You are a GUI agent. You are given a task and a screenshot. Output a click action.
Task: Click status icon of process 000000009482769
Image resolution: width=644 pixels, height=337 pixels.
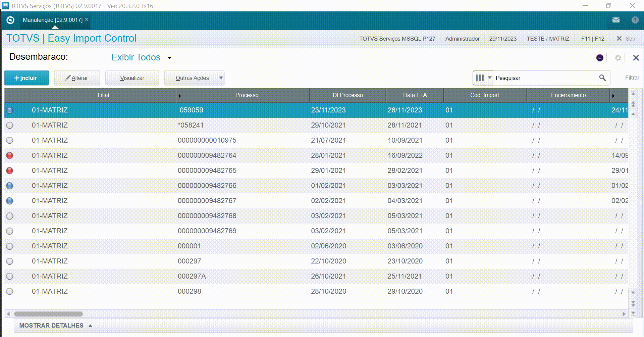point(10,231)
